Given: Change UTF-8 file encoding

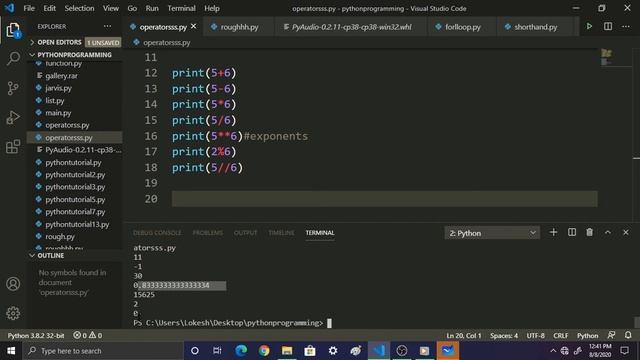Looking at the screenshot, I should point(536,336).
